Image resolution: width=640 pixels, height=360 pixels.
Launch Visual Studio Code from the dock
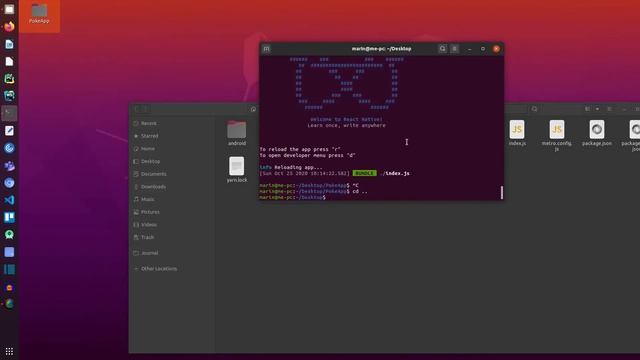click(x=9, y=200)
